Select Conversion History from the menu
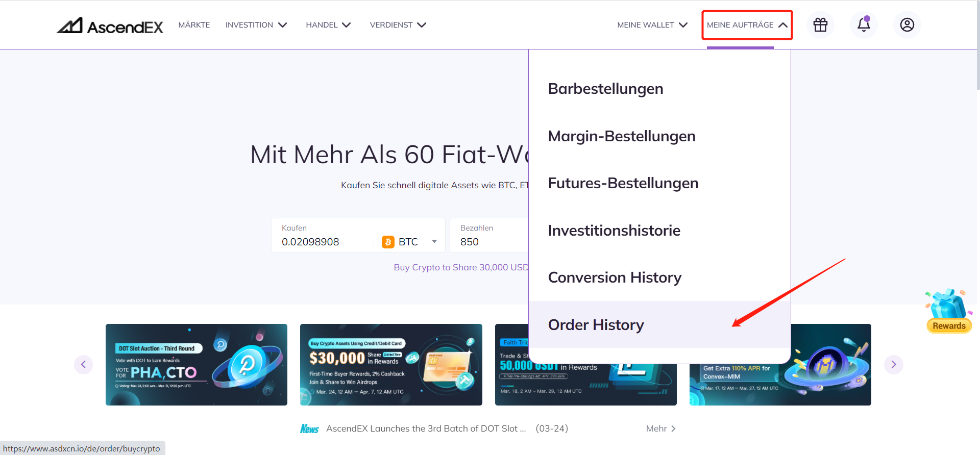980x455 pixels. (659, 277)
